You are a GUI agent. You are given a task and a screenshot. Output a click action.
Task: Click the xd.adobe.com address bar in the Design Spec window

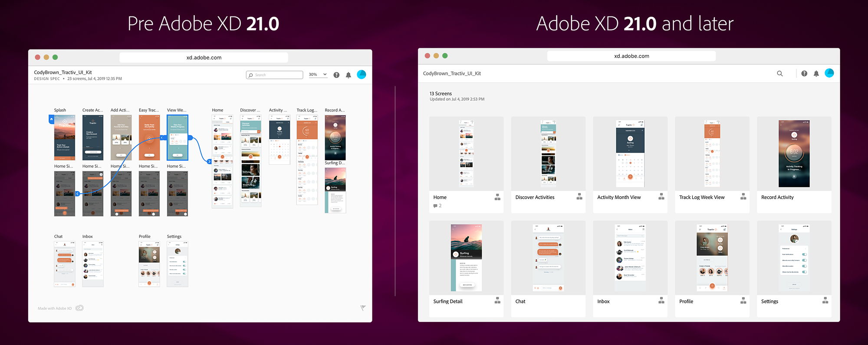[x=204, y=58]
